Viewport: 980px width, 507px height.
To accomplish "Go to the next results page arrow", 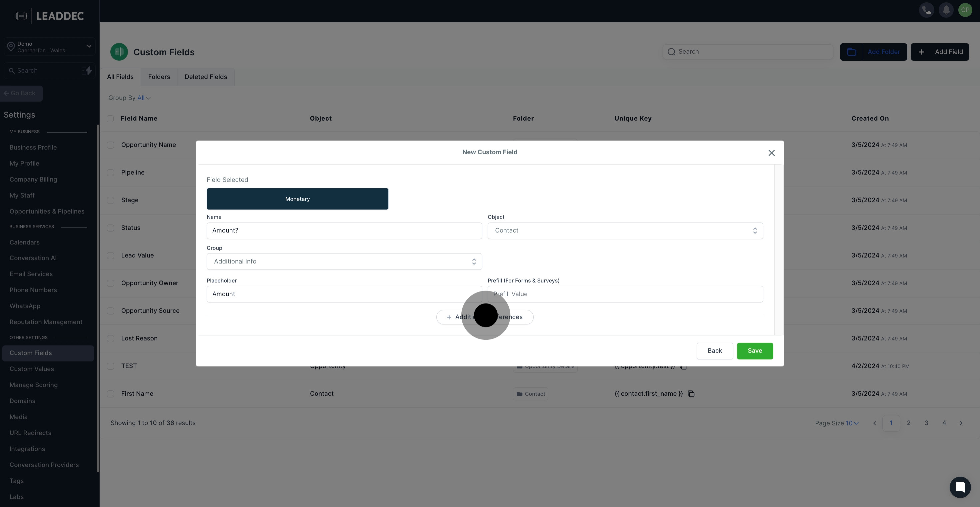I will click(961, 423).
